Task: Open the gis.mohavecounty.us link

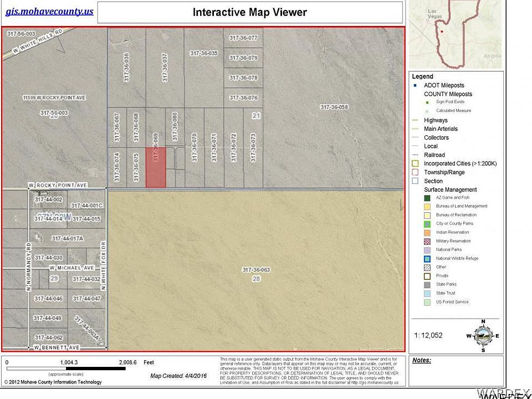Action: [49, 12]
